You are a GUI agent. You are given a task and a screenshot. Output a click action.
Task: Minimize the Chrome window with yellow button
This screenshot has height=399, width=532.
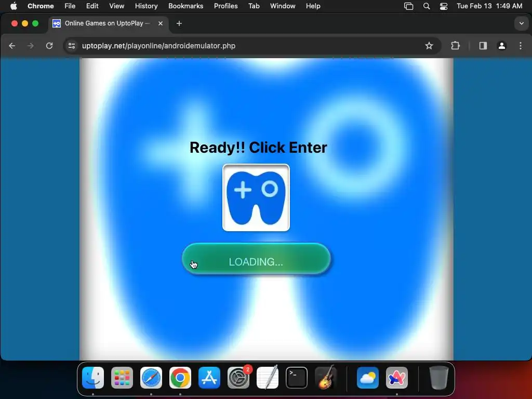(x=25, y=23)
